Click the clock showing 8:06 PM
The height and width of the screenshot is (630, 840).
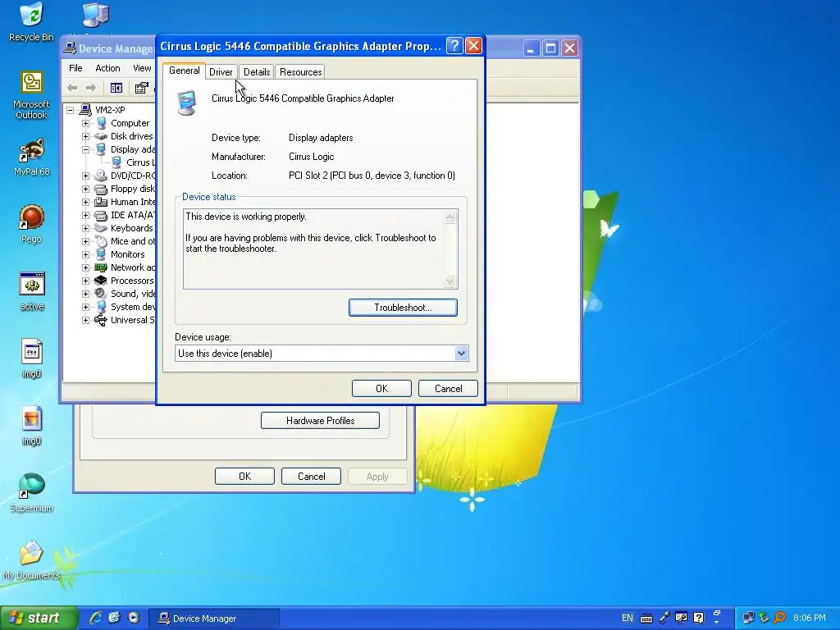809,618
